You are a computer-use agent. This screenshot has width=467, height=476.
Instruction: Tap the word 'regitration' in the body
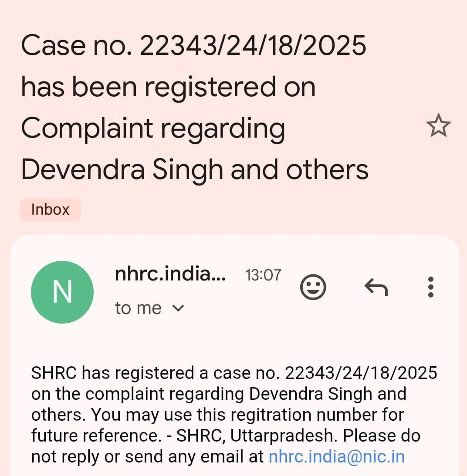click(x=254, y=415)
